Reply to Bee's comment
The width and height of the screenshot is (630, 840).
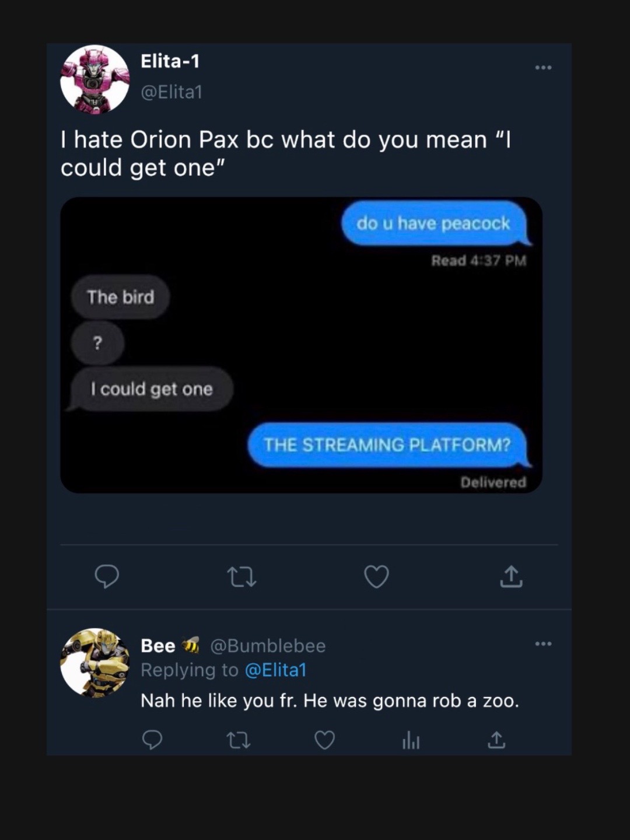tap(152, 740)
